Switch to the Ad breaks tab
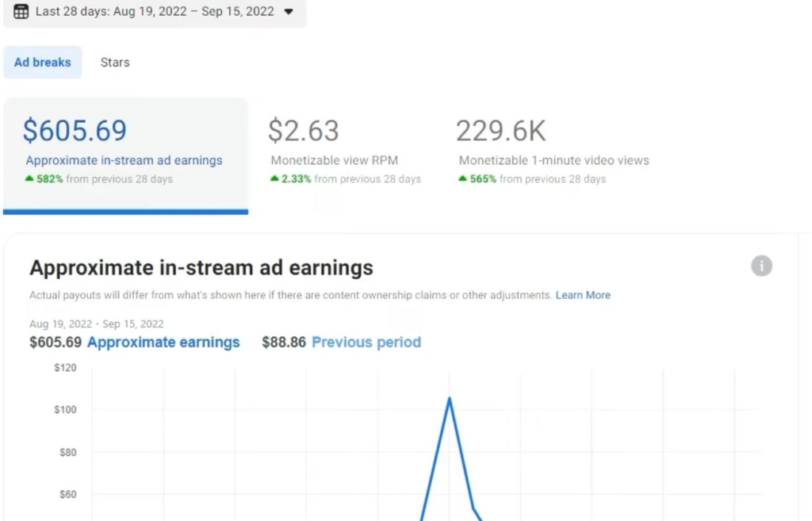Image resolution: width=812 pixels, height=521 pixels. pyautogui.click(x=43, y=63)
